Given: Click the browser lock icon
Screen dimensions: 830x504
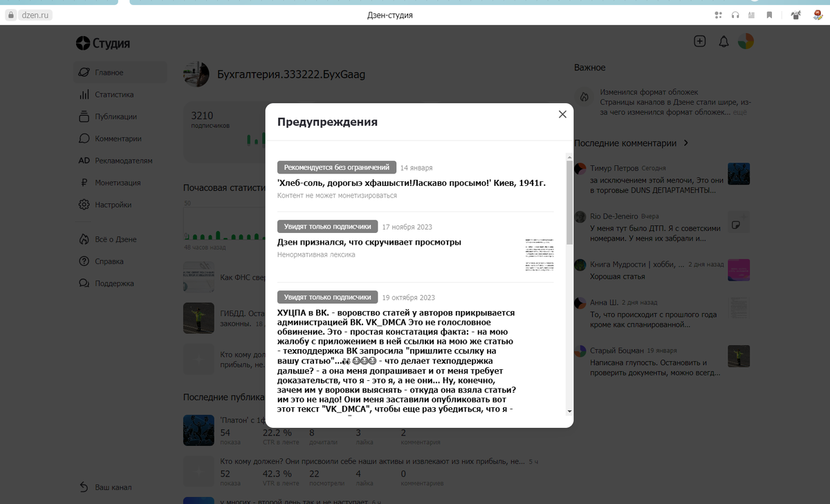Looking at the screenshot, I should (10, 15).
